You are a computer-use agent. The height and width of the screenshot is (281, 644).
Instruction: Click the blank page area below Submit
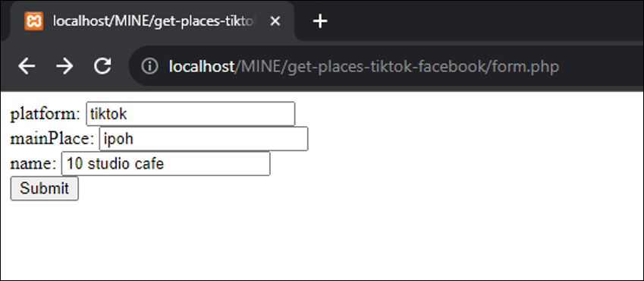(x=322, y=241)
